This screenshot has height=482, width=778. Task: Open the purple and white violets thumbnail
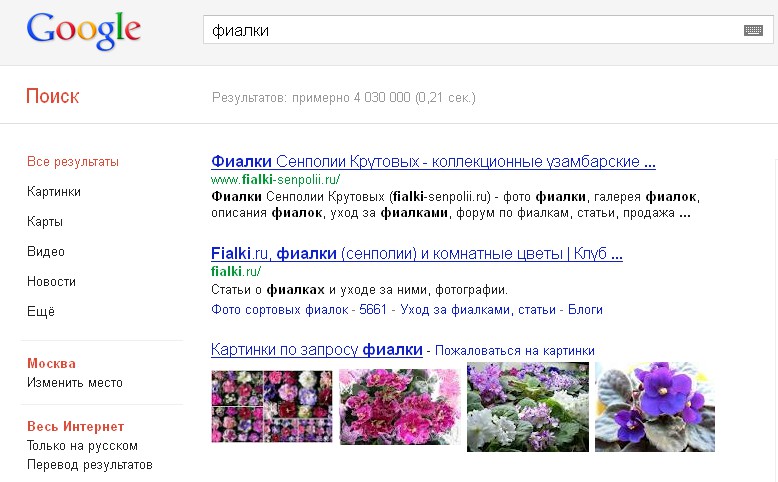point(528,407)
